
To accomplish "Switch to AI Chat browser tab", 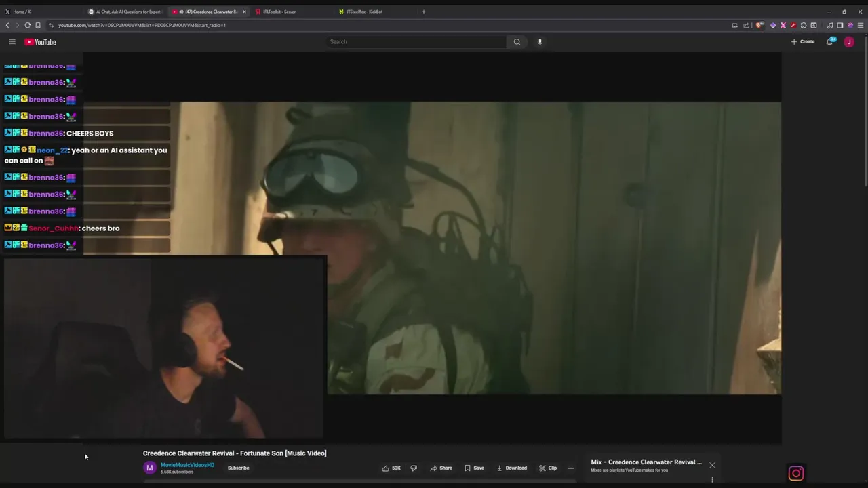I will 124,12.
